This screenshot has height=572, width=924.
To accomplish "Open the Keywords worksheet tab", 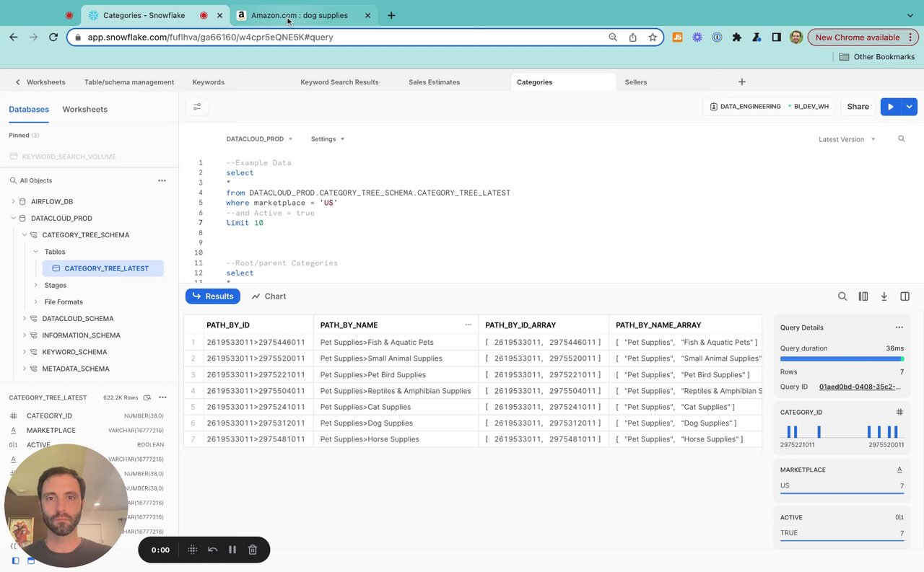I will 208,82.
